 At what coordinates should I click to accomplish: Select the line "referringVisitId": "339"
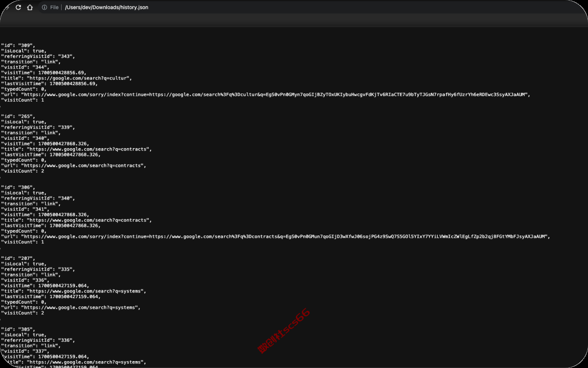pos(38,127)
